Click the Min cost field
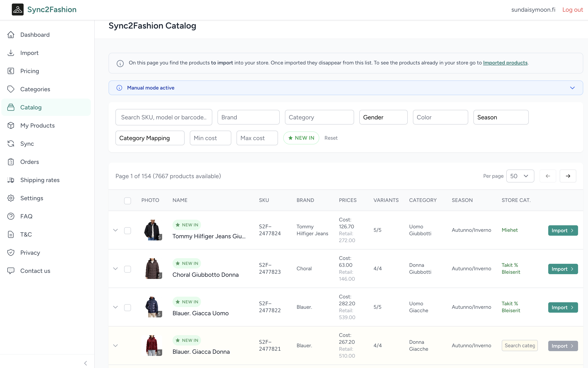Viewport: 588px width, 368px height. (210, 138)
